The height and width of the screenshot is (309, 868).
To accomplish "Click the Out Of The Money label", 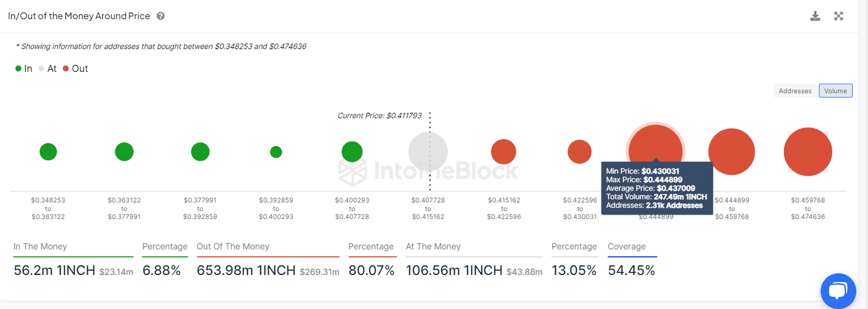I will [233, 247].
